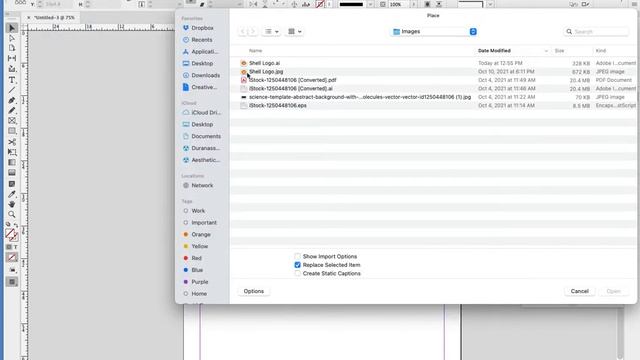Open Dropbox in the sidebar
The height and width of the screenshot is (360, 640).
(202, 28)
